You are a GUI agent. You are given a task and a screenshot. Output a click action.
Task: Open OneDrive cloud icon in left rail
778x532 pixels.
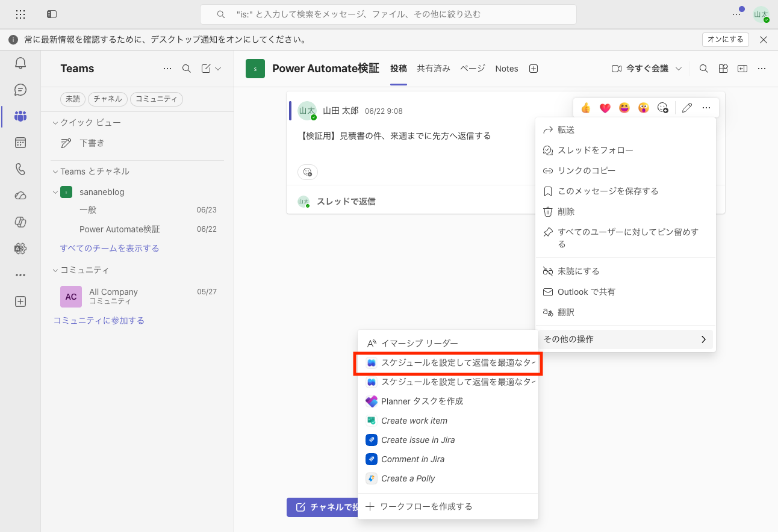click(x=20, y=196)
